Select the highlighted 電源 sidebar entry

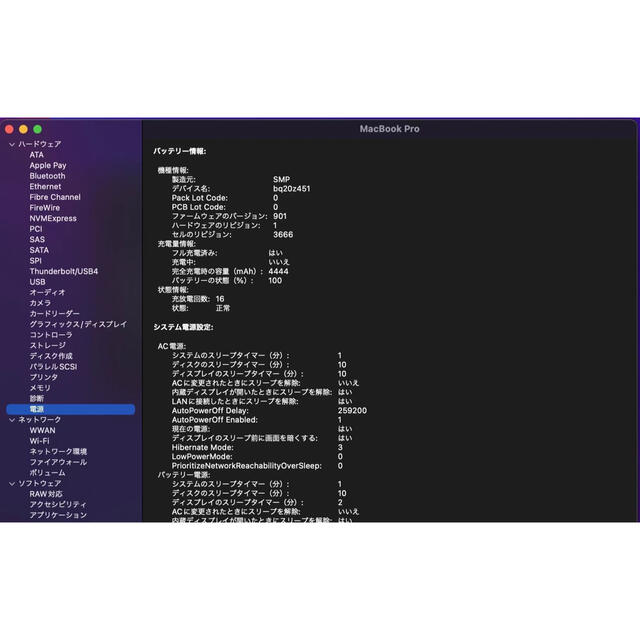(71, 409)
